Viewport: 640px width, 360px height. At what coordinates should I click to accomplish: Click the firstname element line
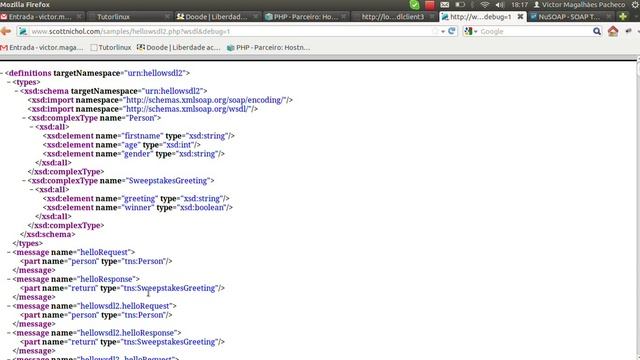(139, 136)
